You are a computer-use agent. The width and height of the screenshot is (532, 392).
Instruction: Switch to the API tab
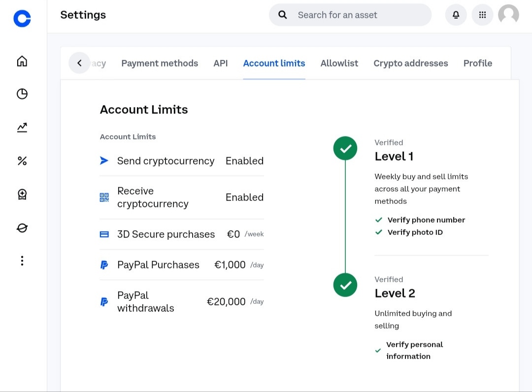[x=221, y=63]
